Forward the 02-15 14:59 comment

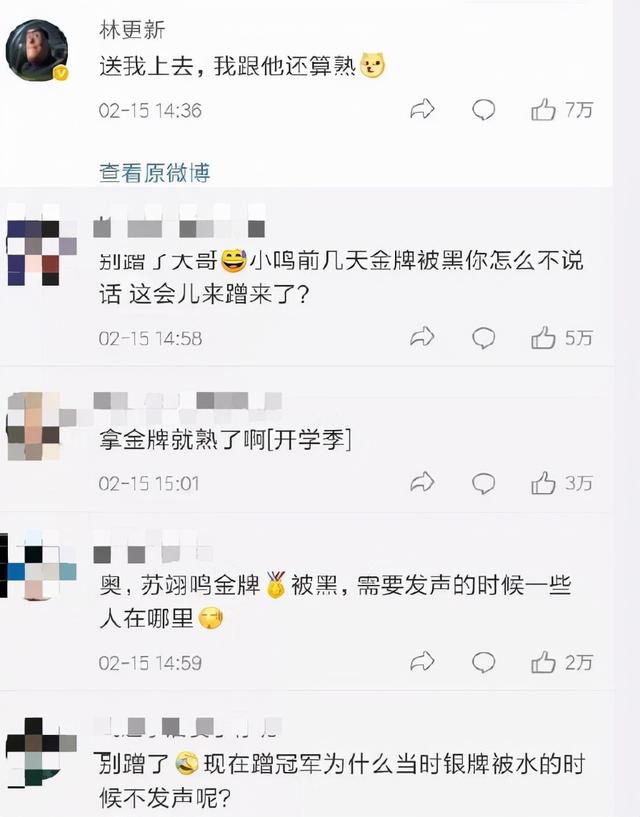click(422, 662)
